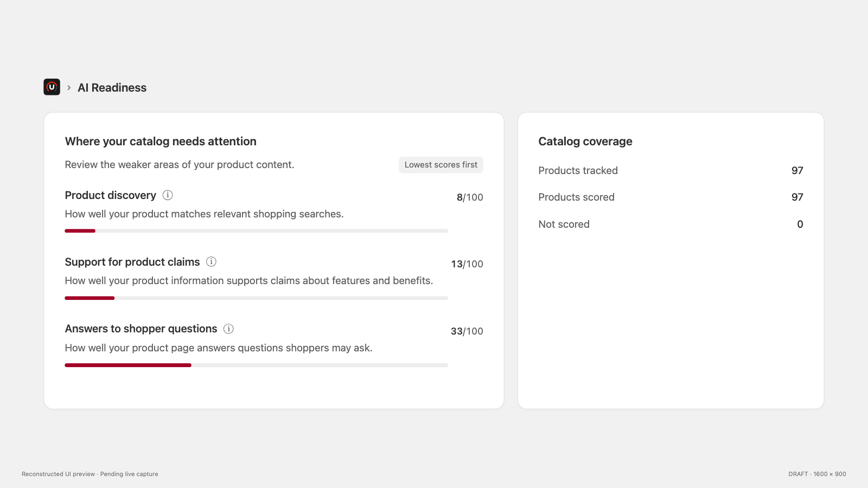
Task: Click the 8/100 score value
Action: pyautogui.click(x=470, y=197)
